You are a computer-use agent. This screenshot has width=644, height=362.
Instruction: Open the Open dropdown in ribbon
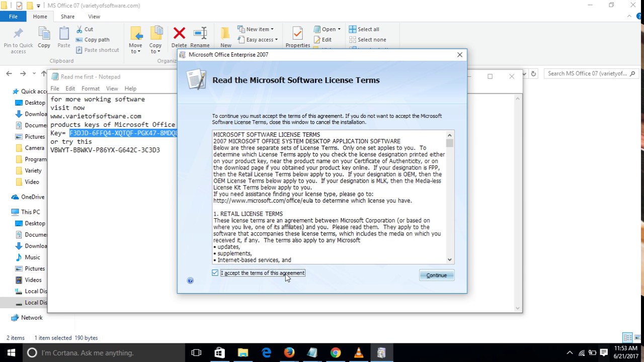point(327,29)
